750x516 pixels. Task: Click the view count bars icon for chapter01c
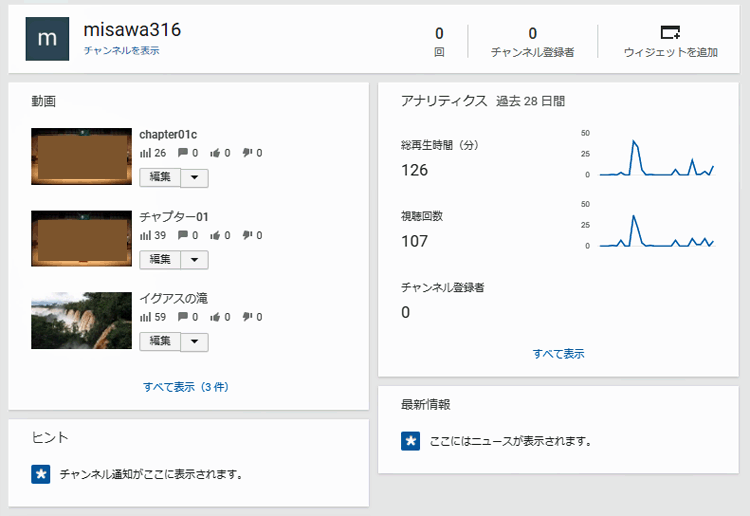(145, 153)
